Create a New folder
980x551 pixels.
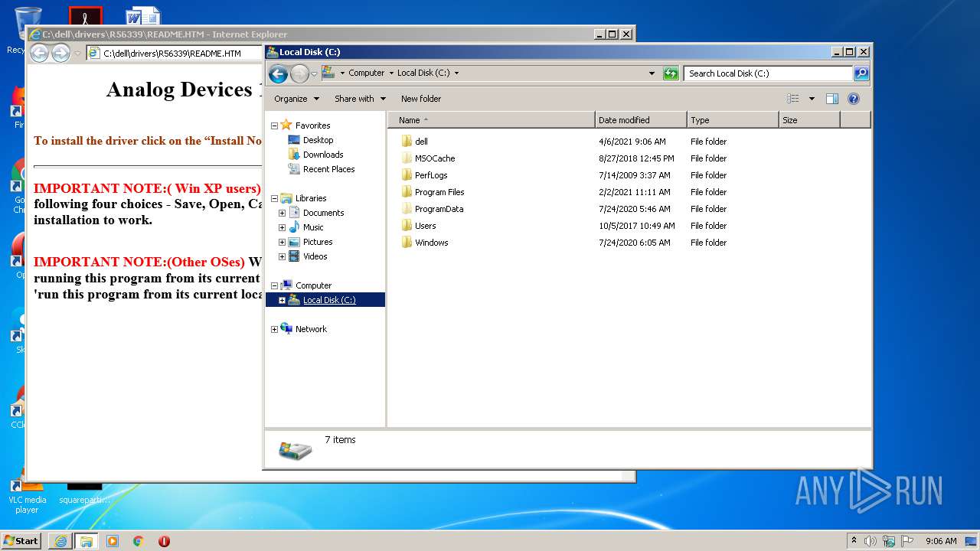(x=421, y=99)
